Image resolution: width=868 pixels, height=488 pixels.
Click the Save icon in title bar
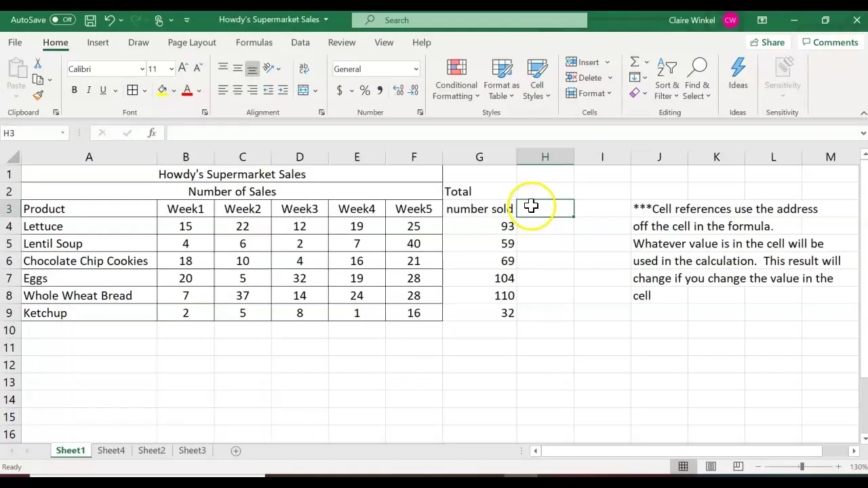tap(90, 20)
